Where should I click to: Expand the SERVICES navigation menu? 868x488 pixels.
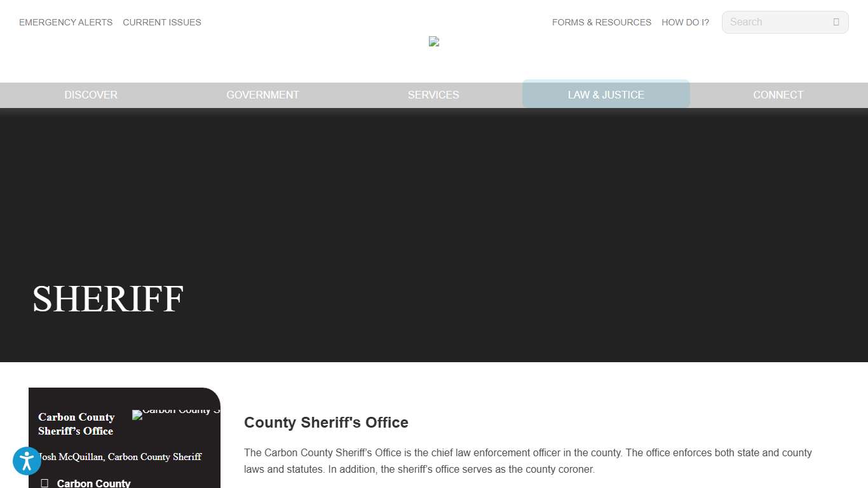pyautogui.click(x=433, y=95)
